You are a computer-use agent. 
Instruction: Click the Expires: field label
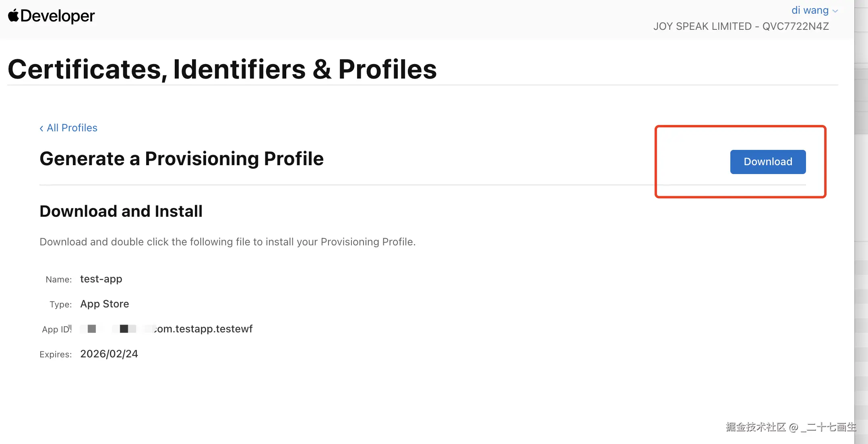[56, 355]
